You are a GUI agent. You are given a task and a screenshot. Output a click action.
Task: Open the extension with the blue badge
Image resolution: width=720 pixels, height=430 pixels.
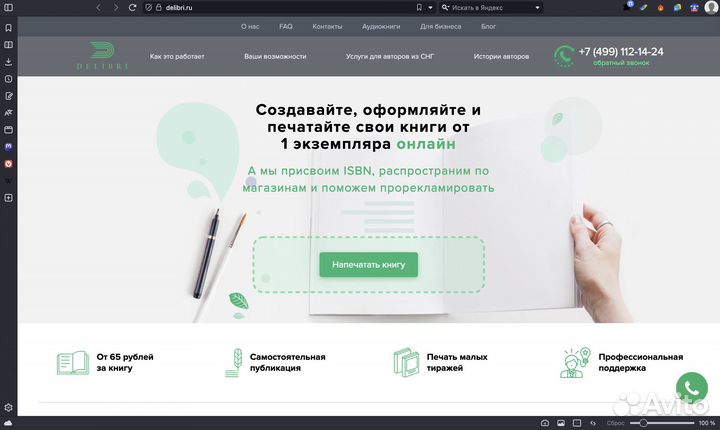point(628,6)
